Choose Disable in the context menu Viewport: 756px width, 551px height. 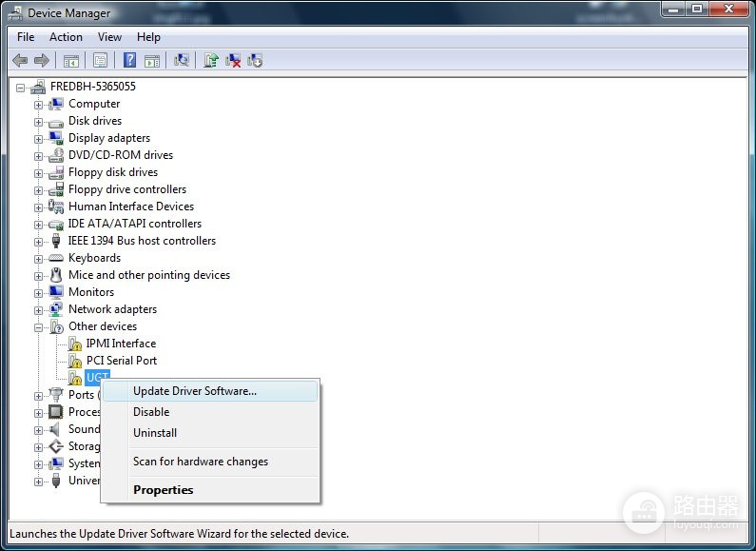pos(211,412)
